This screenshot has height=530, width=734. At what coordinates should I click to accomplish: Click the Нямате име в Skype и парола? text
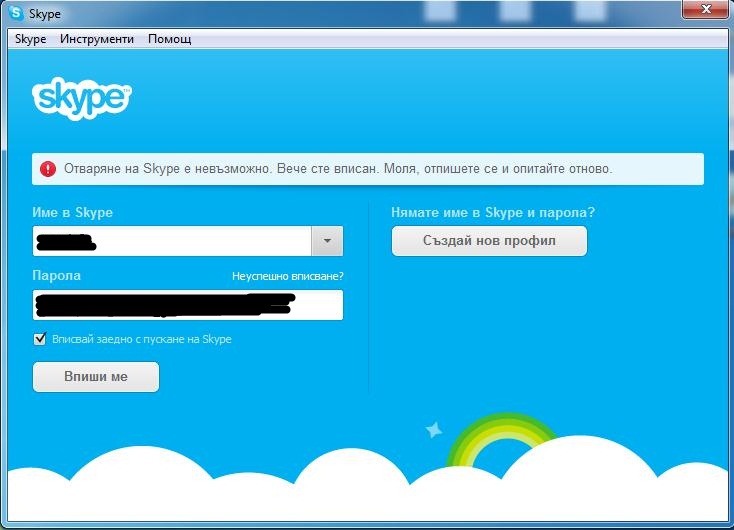tap(493, 213)
